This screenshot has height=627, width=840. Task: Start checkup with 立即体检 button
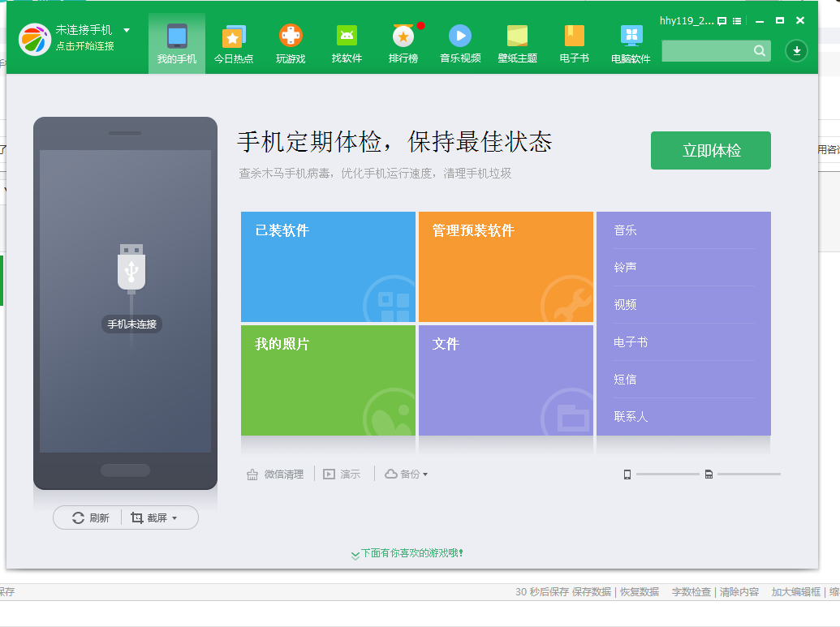coord(711,150)
